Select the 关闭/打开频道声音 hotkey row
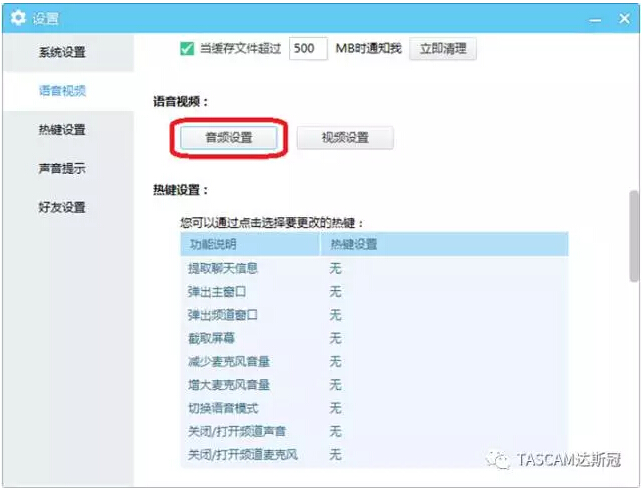The height and width of the screenshot is (492, 642). point(374,431)
